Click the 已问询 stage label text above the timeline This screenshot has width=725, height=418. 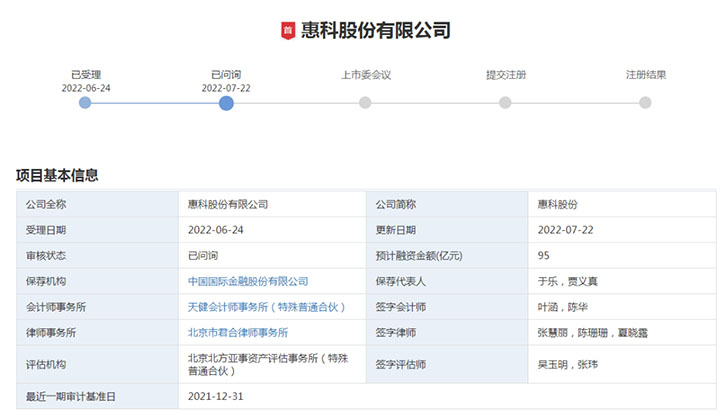coord(226,75)
